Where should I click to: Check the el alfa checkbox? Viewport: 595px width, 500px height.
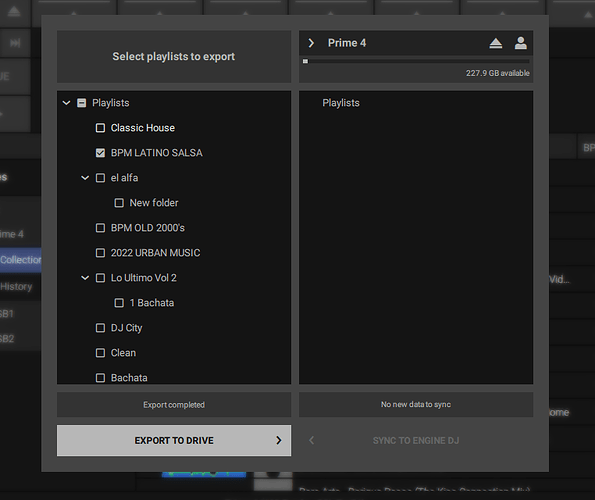point(100,178)
